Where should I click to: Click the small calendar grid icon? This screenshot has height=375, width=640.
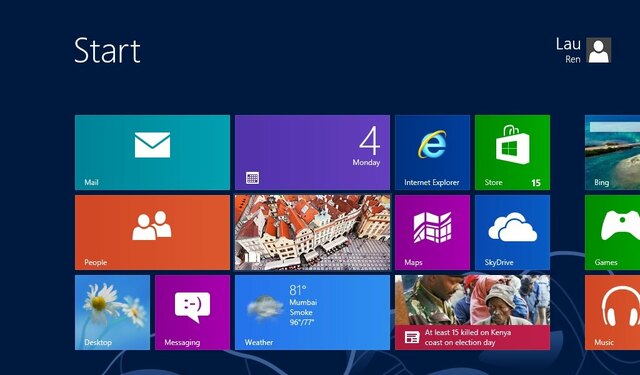[x=252, y=178]
